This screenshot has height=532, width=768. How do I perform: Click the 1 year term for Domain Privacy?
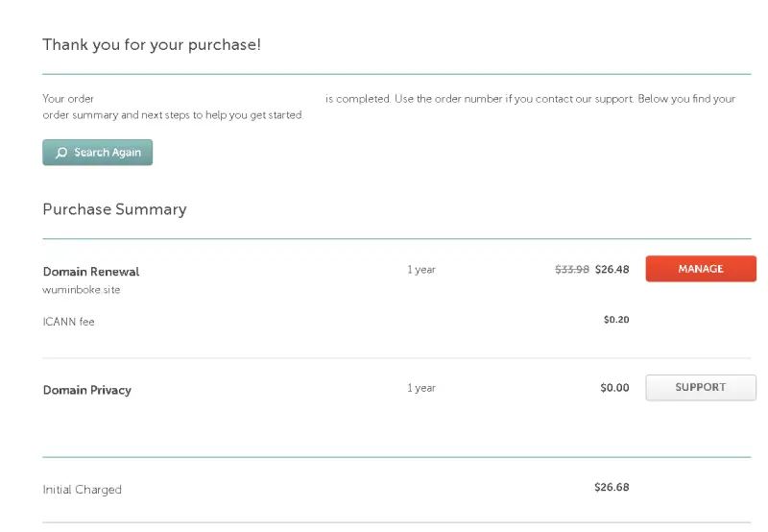[x=421, y=388]
